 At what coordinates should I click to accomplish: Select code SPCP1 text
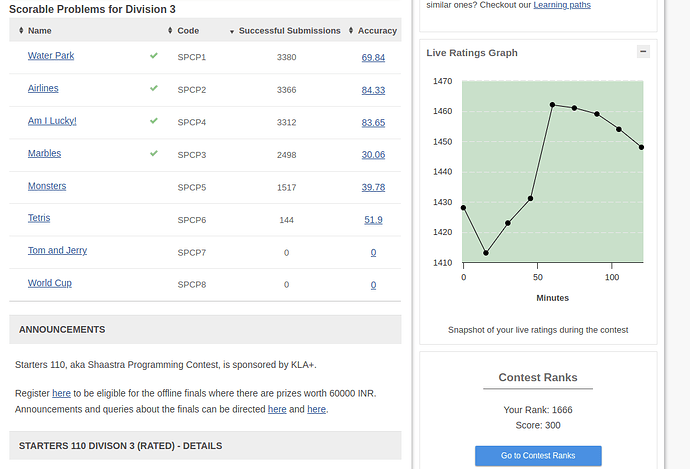coord(191,57)
